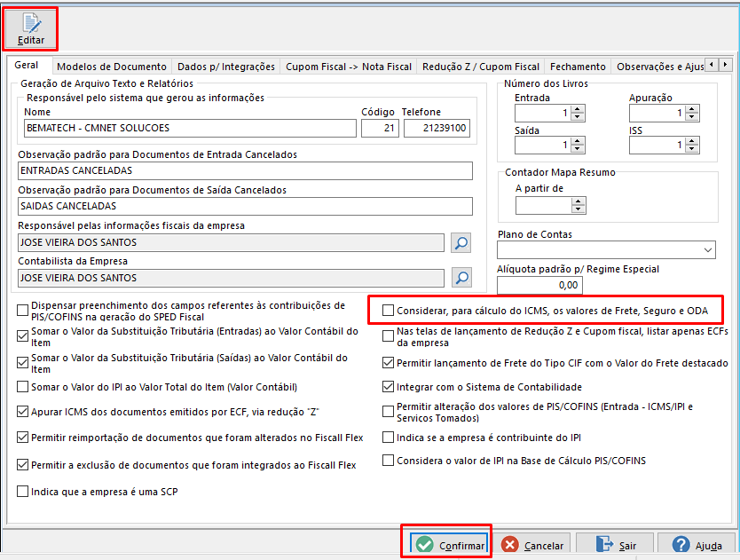Decrease Entrada book number

coord(578,117)
